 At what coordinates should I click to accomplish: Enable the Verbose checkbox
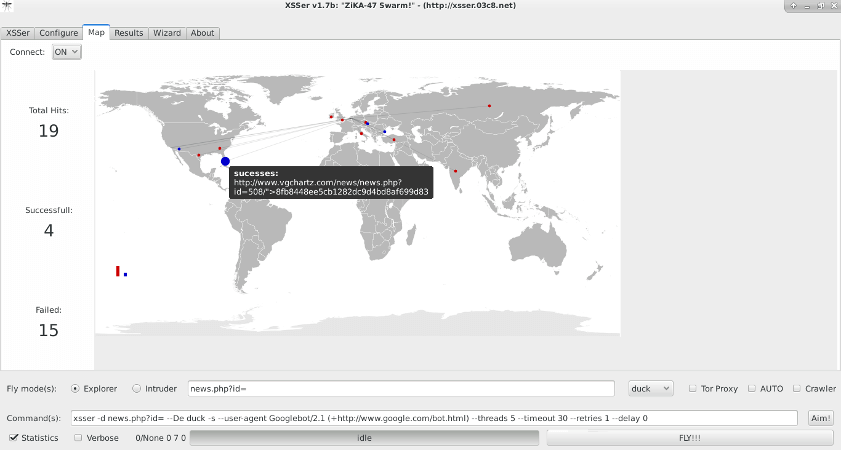[x=78, y=438]
